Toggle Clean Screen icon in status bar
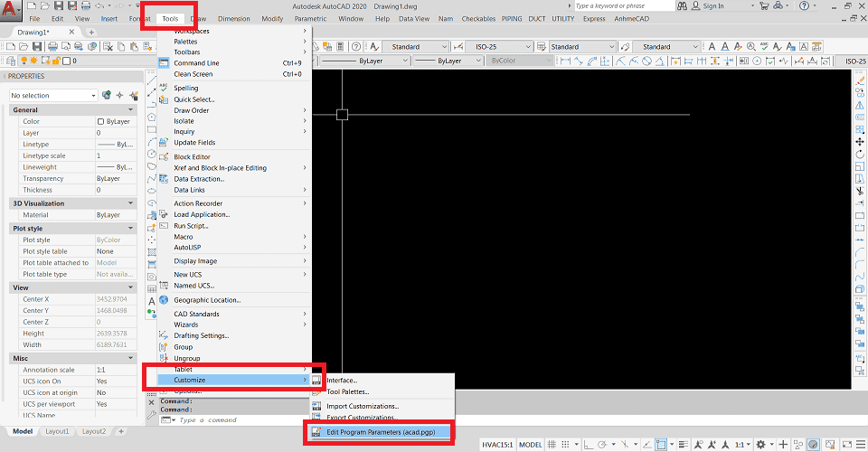The image size is (868, 452). coord(847,444)
